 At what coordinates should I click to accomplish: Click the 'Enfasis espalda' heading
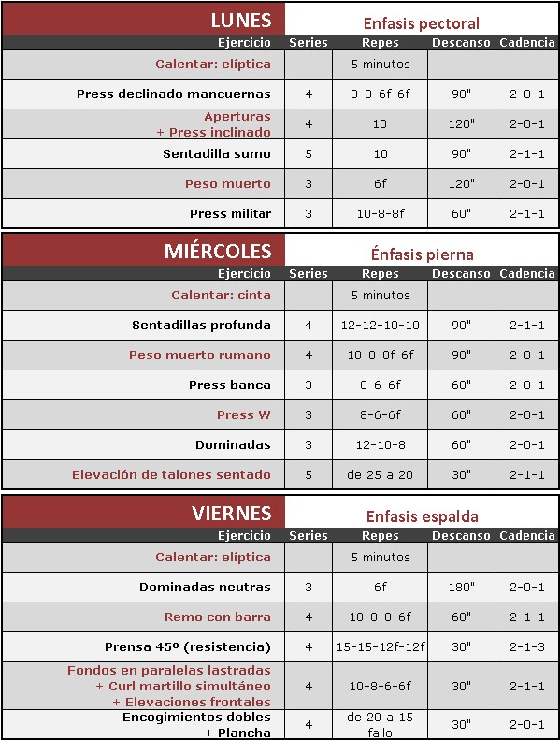click(423, 516)
